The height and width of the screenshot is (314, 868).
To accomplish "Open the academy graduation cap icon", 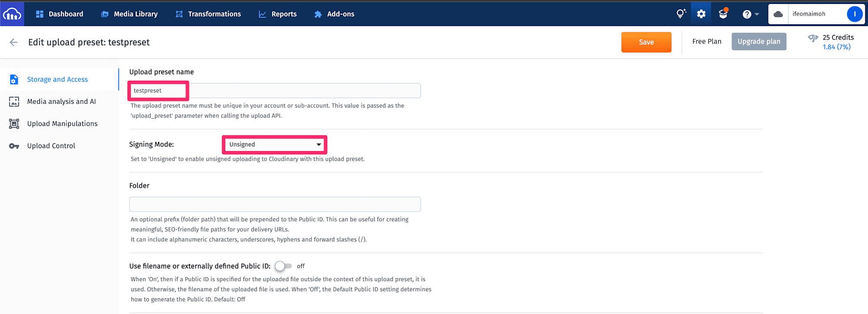I will 723,13.
